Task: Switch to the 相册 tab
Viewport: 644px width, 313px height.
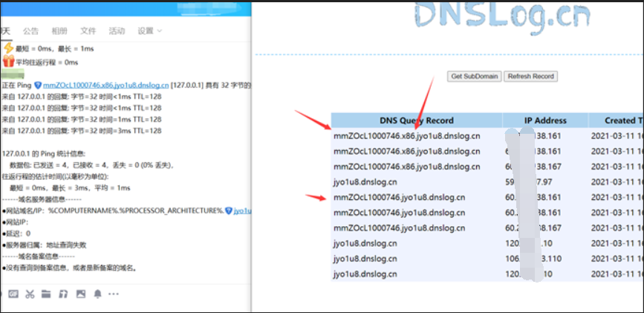Action: (x=59, y=31)
